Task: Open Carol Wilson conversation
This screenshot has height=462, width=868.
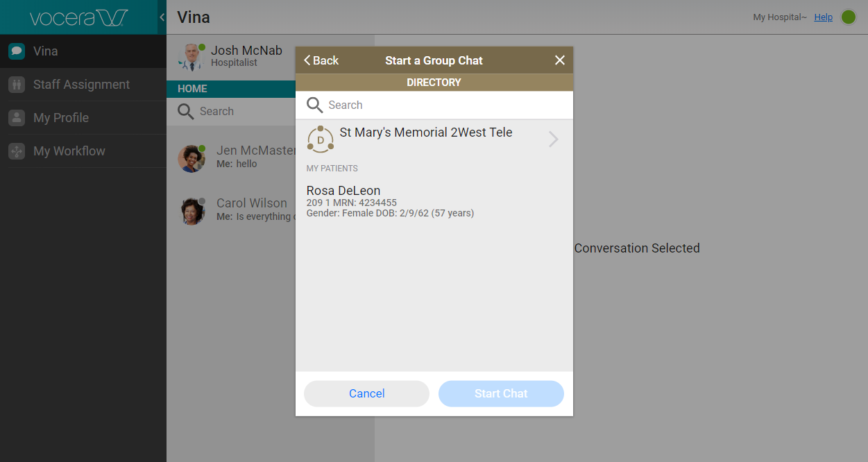Action: [x=231, y=210]
